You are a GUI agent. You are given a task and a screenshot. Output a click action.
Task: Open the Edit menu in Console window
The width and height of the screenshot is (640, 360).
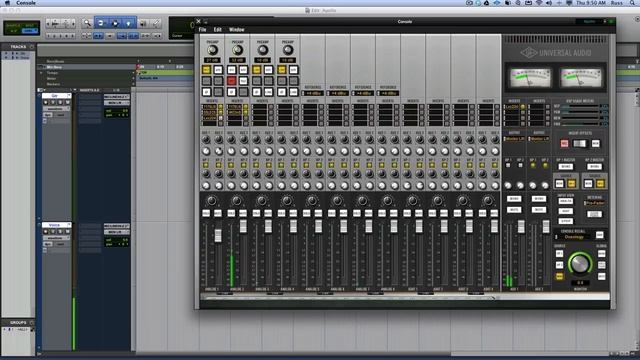coord(218,30)
